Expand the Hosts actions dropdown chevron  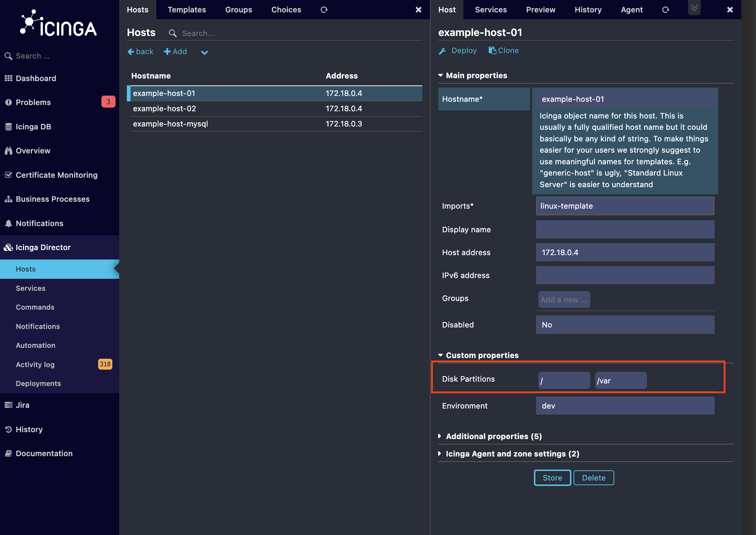coord(205,52)
